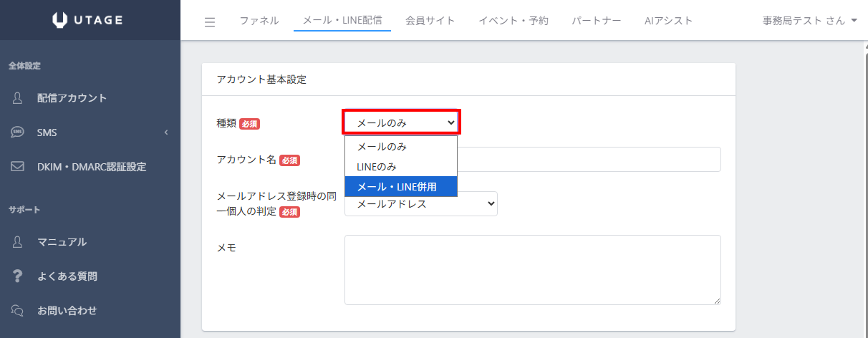Screen dimensions: 868x338
Task: Click the 配信アカウント person icon
Action: [x=18, y=98]
